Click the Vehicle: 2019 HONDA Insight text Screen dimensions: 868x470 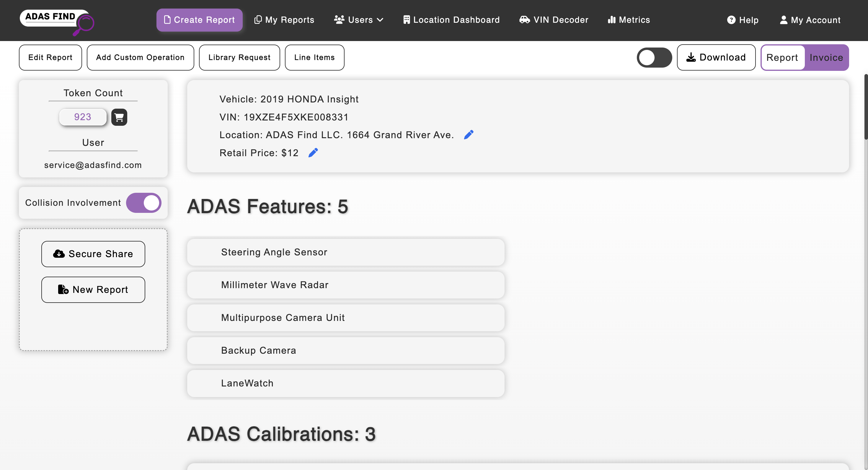coord(289,99)
